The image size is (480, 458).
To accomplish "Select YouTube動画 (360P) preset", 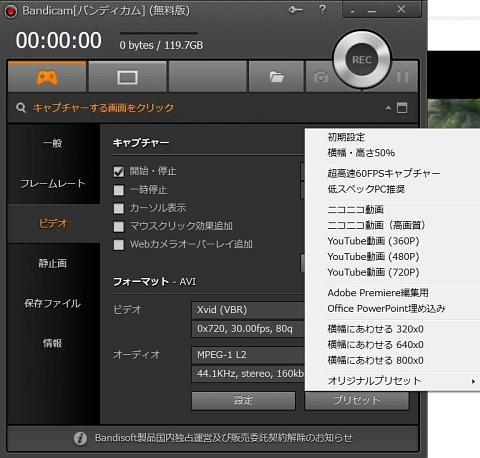I will coord(393,241).
